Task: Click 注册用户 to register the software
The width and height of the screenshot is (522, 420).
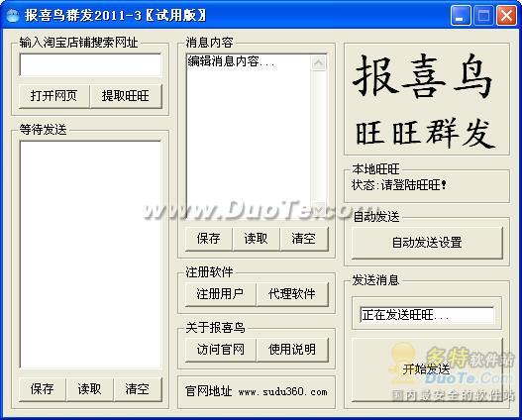Action: pyautogui.click(x=220, y=294)
